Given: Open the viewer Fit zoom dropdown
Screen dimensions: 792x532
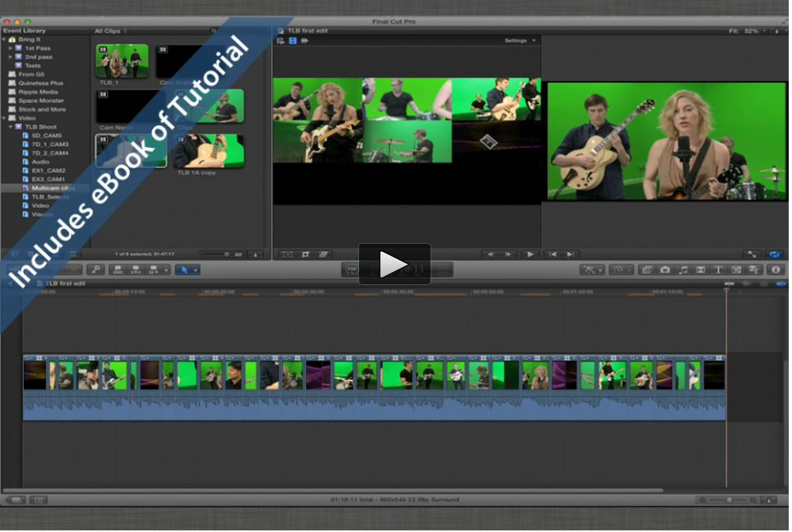Looking at the screenshot, I should (748, 31).
